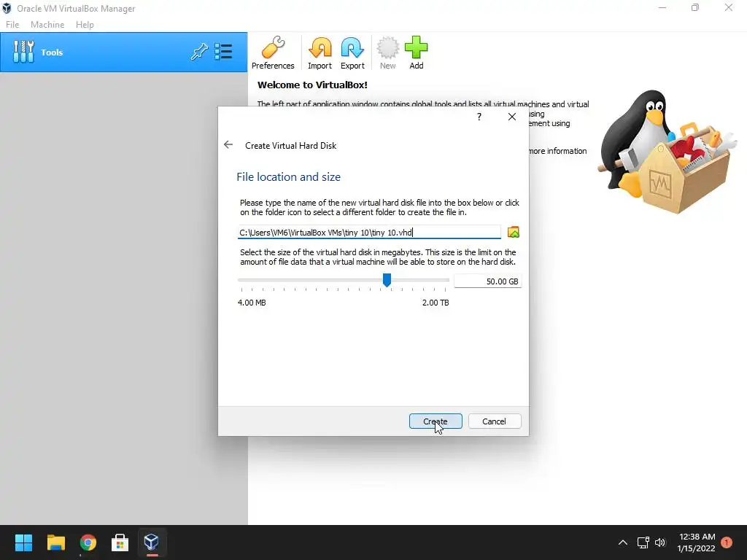Click the folder icon to choose file location
747x560 pixels.
(513, 233)
